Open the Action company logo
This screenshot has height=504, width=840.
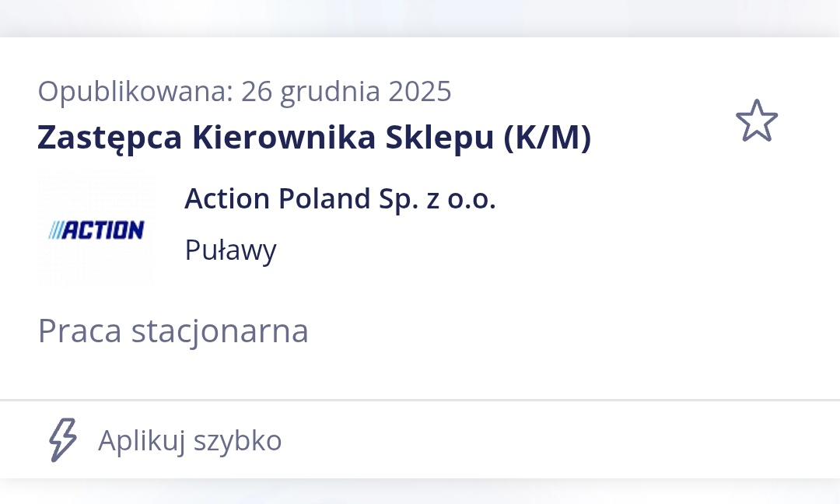96,229
